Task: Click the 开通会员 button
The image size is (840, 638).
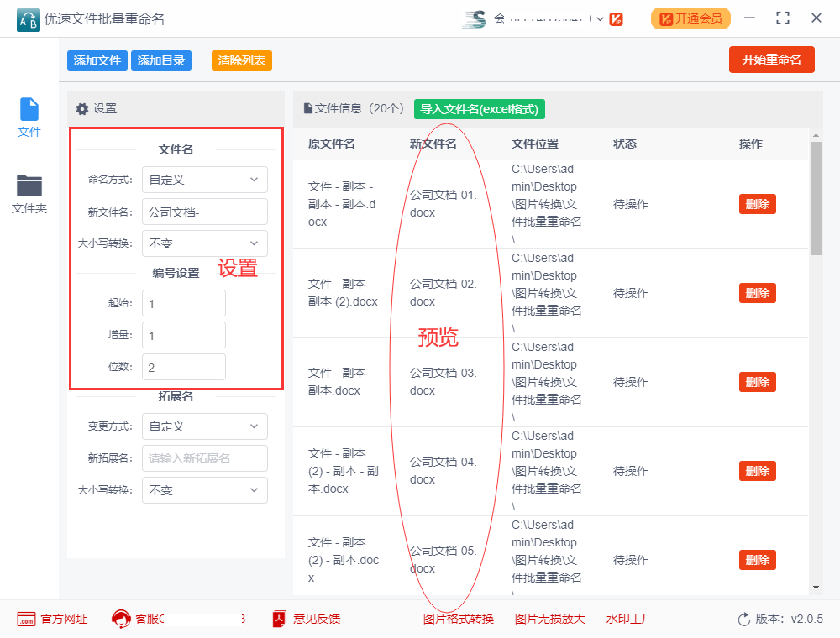Action: [x=690, y=18]
